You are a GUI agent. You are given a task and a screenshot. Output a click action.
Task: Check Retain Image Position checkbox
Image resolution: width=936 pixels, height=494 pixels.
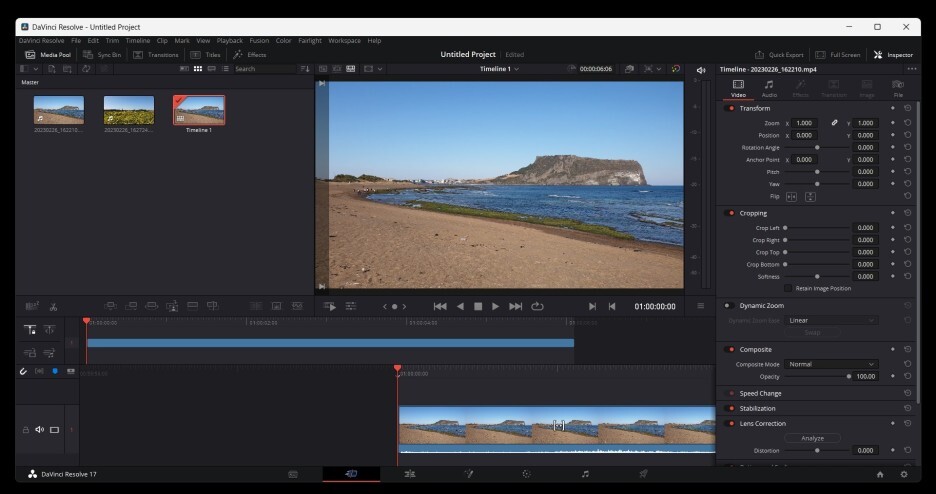coord(788,288)
